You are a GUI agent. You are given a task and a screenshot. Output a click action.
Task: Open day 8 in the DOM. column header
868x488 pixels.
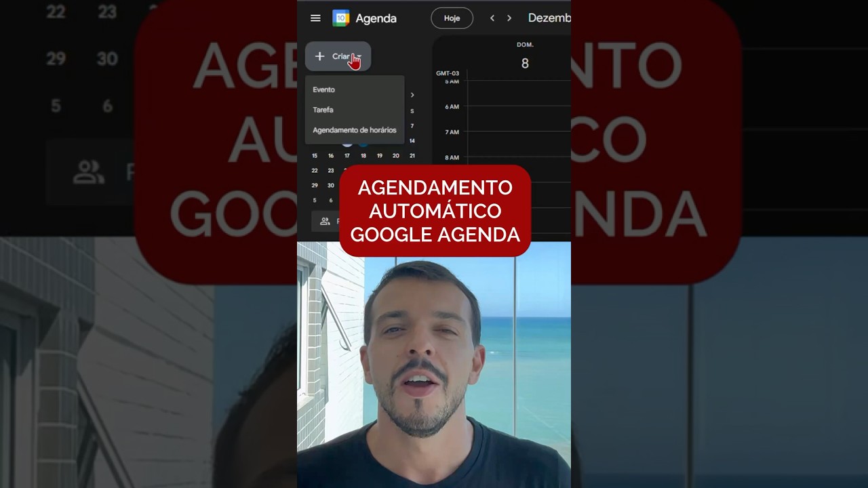[525, 64]
